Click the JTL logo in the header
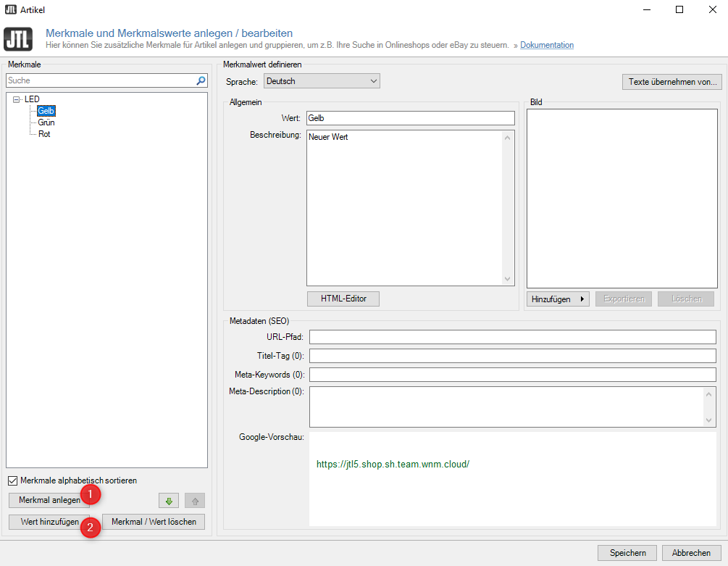The image size is (728, 566). pos(18,39)
